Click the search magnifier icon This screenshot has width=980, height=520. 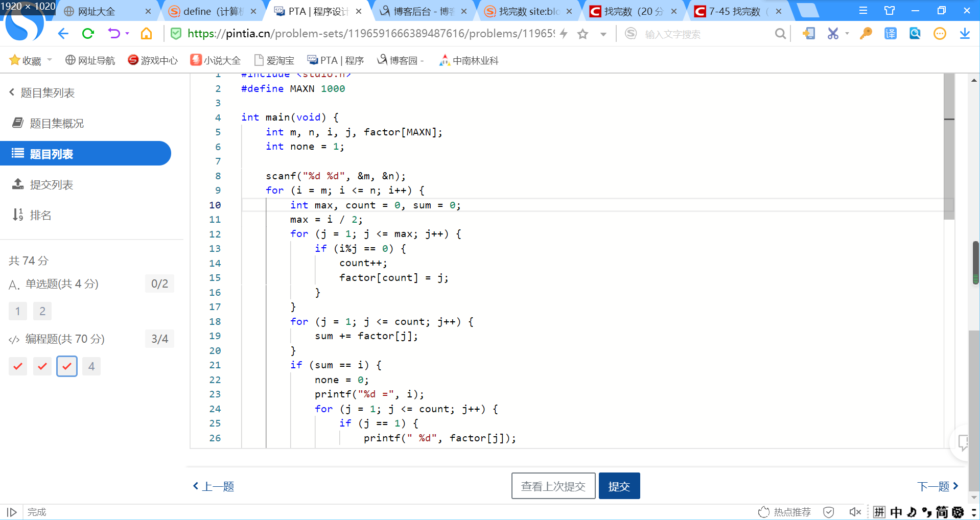[780, 34]
